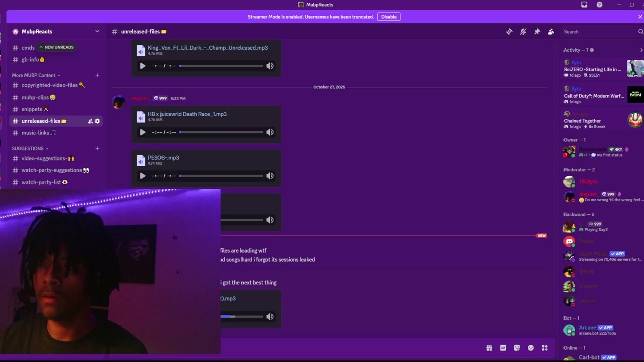Viewport: 644px width, 362px height.
Task: Open the Threads icon in channel header
Action: coord(509,32)
